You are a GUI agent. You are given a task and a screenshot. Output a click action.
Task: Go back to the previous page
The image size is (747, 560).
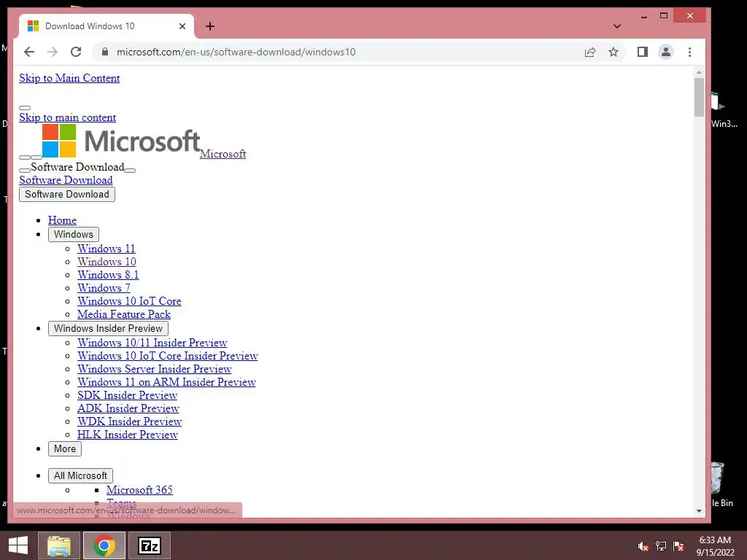click(29, 52)
